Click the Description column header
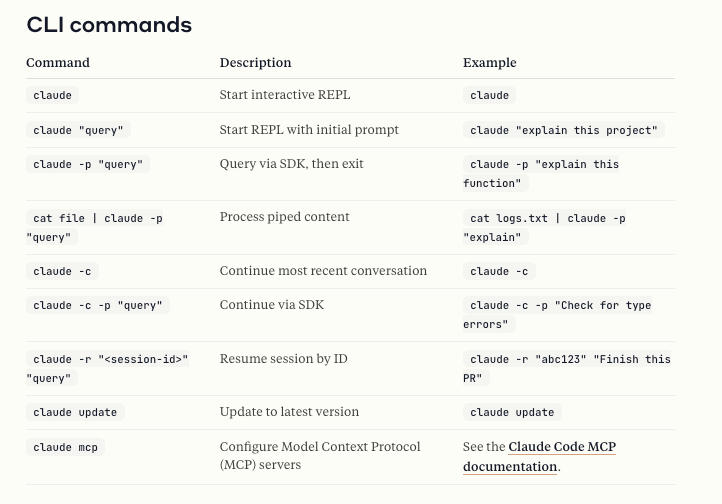This screenshot has width=722, height=504. pos(255,62)
